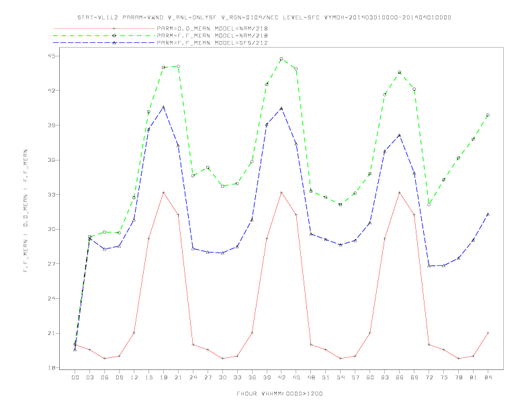Select legend entry PARM=F.F_MEAN MODEL=NAM/218

pyautogui.click(x=212, y=36)
